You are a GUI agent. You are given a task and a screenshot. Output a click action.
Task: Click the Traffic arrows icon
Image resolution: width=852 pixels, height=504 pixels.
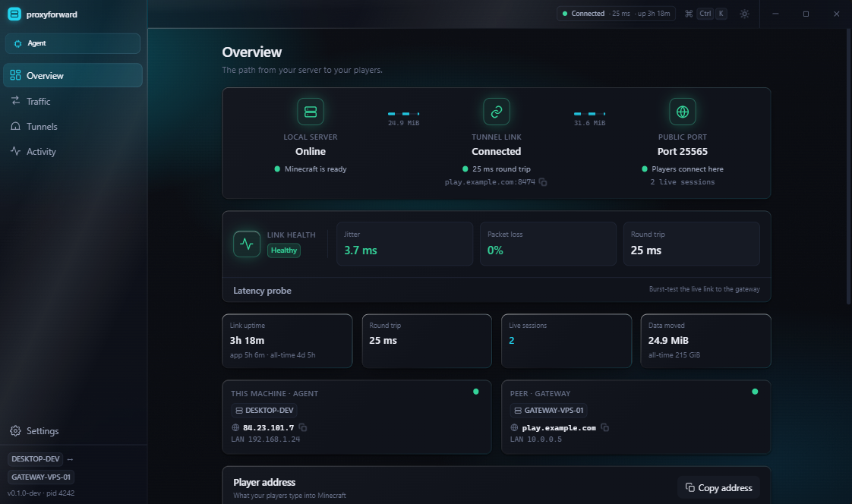pos(15,100)
